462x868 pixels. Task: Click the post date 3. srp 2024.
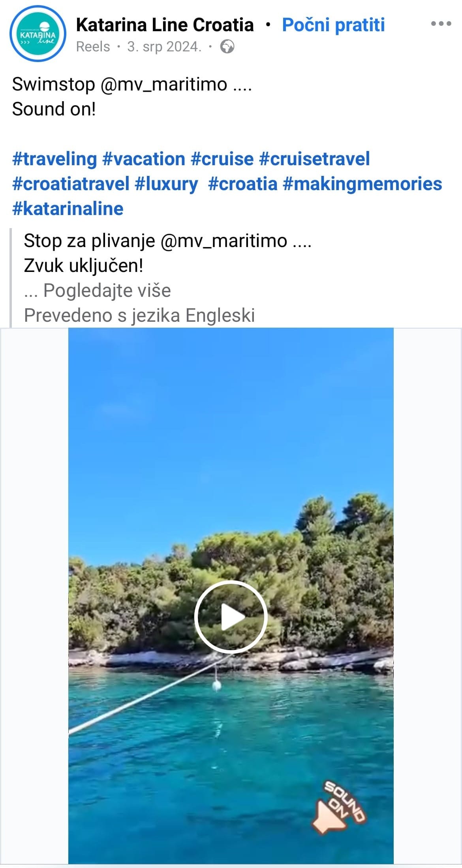tap(164, 47)
